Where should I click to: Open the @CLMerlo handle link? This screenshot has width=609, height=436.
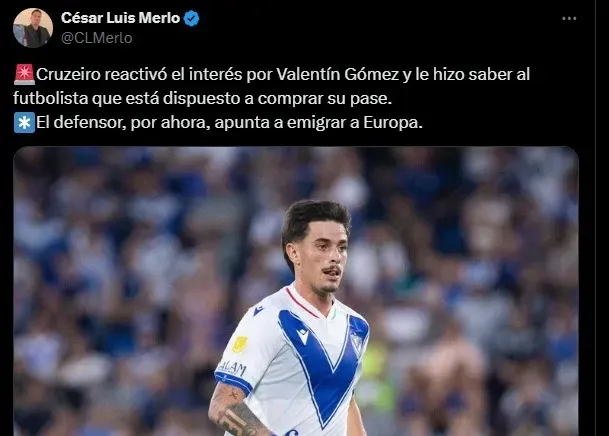[97, 38]
